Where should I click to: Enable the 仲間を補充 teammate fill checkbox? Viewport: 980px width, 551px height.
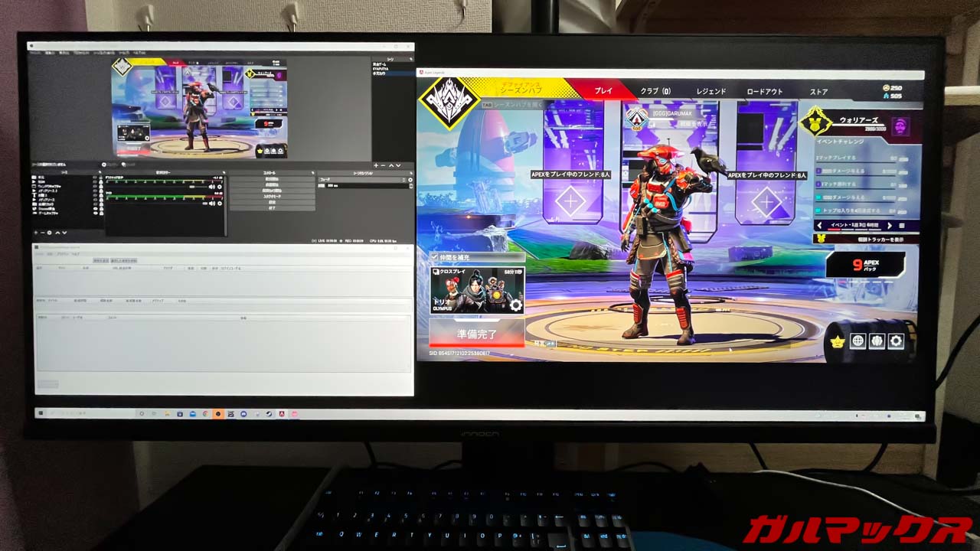pyautogui.click(x=434, y=256)
